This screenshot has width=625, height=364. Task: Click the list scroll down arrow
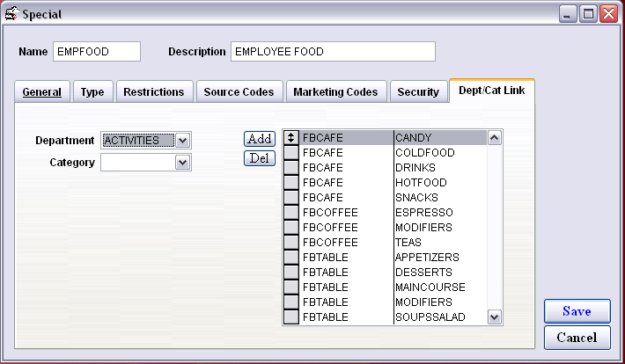pyautogui.click(x=494, y=317)
